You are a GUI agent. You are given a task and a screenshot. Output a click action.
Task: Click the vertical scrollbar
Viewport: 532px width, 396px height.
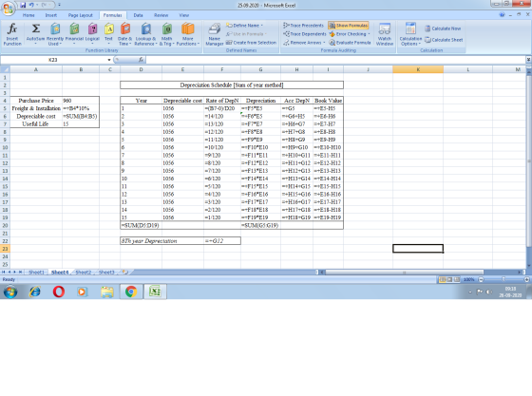click(x=528, y=161)
